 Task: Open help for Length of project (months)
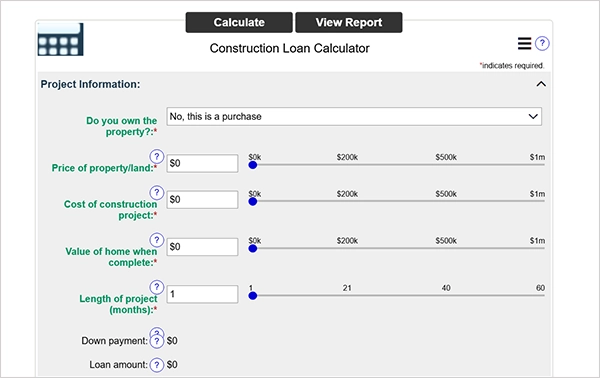click(x=157, y=287)
